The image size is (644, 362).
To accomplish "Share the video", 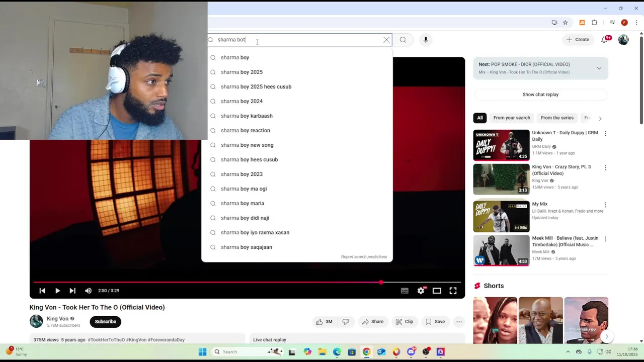I will [373, 322].
